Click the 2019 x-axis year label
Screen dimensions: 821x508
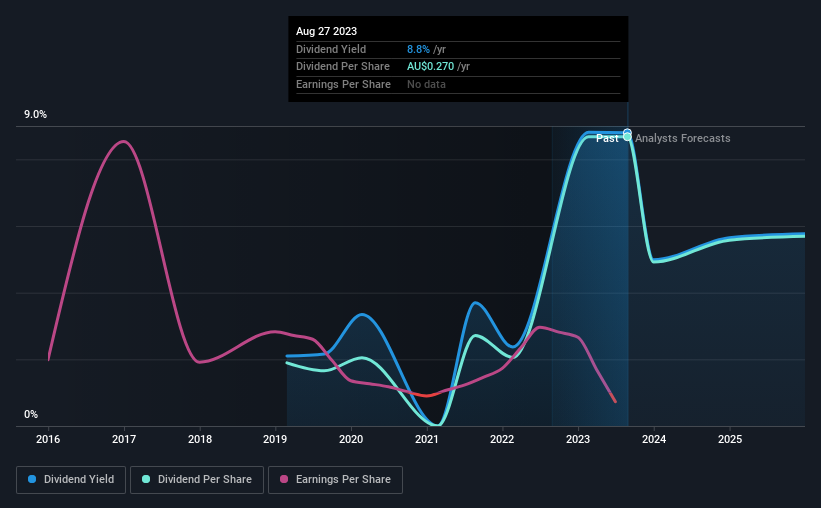point(275,439)
